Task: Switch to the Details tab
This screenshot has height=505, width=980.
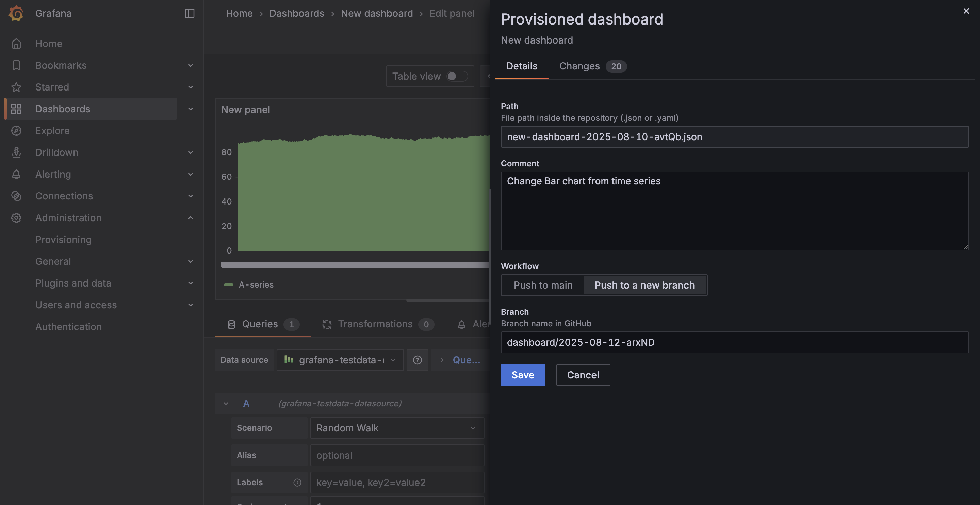Action: tap(522, 66)
